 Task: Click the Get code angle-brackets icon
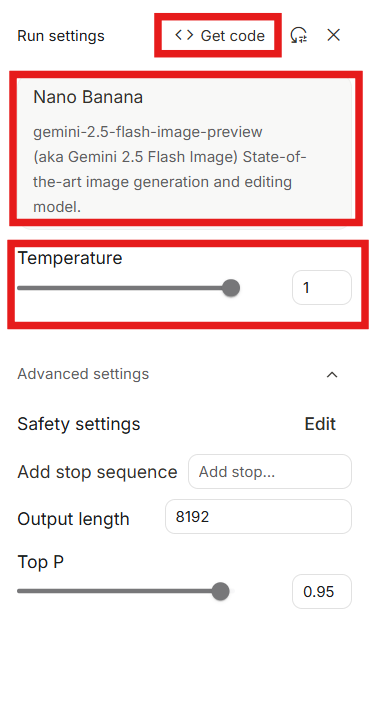(x=184, y=36)
